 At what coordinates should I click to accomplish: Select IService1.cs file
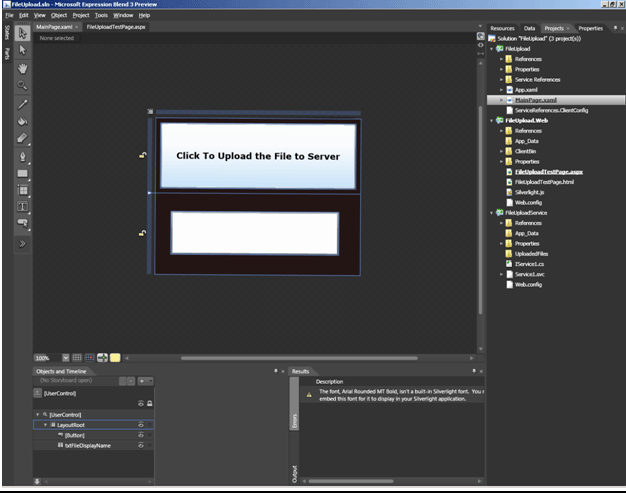(x=529, y=264)
